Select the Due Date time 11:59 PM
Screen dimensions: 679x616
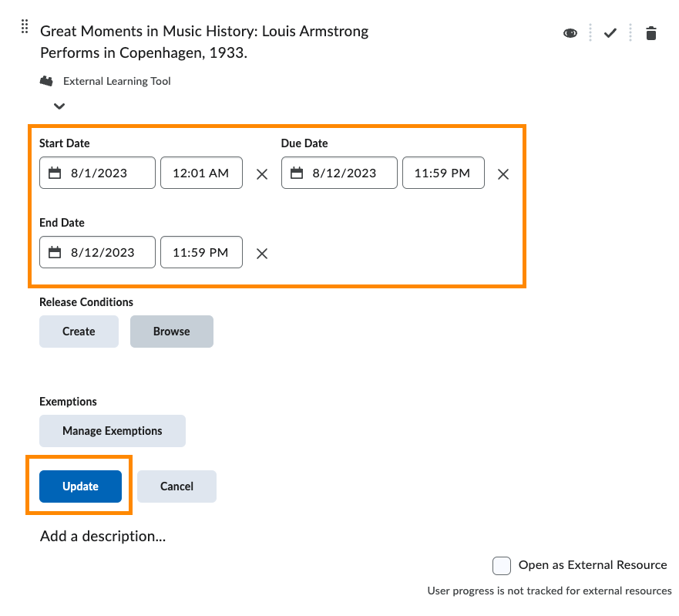point(442,173)
